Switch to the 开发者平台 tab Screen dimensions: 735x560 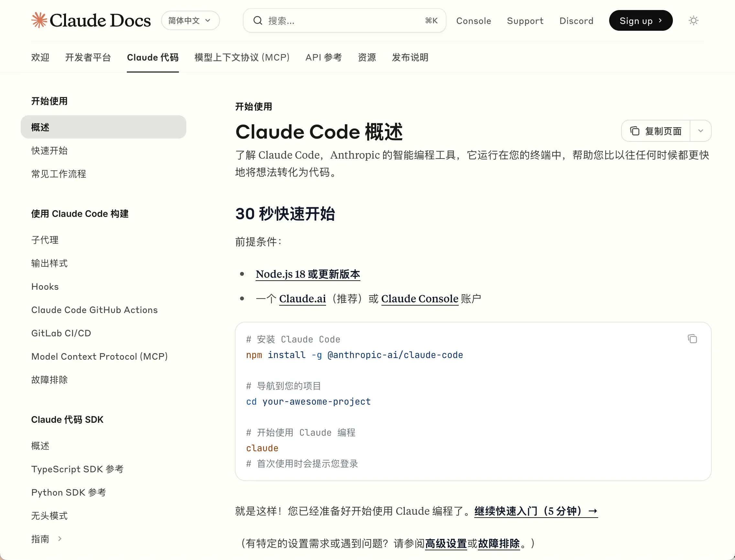[x=88, y=57]
